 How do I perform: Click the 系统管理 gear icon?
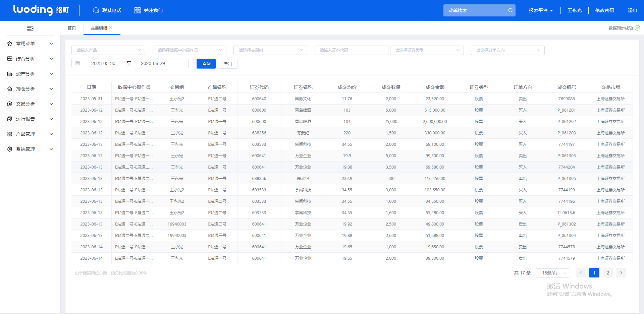[10, 149]
